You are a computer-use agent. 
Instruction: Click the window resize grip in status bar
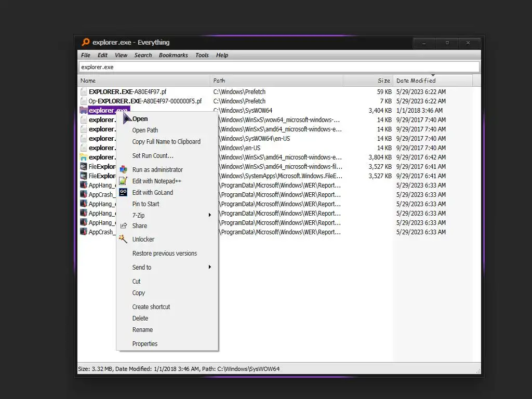tap(478, 371)
